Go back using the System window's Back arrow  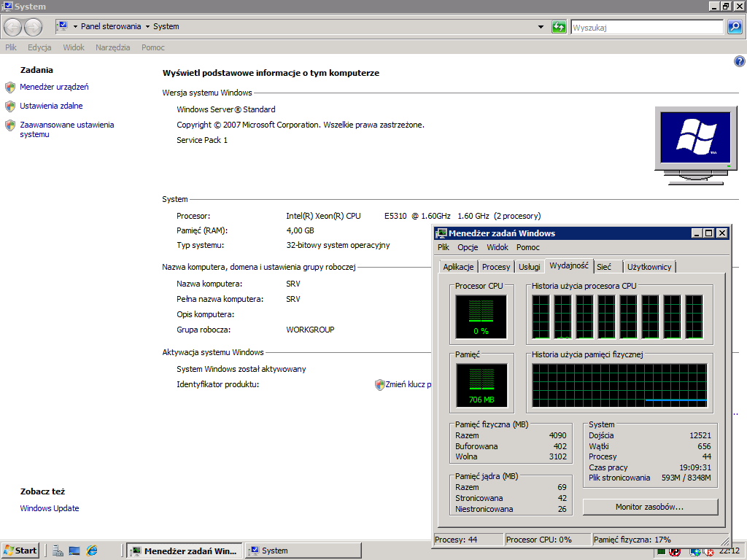pyautogui.click(x=13, y=27)
